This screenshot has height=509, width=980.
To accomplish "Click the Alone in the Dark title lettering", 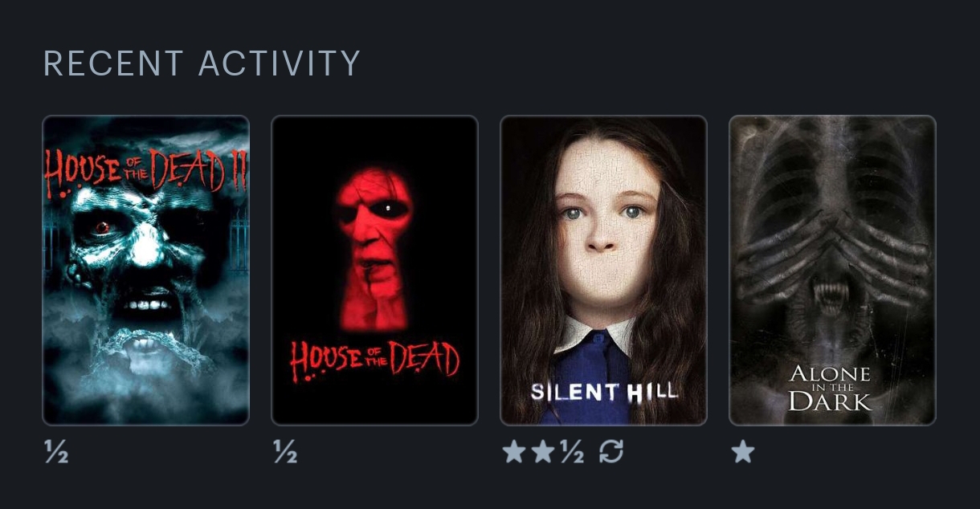I will coord(831,387).
